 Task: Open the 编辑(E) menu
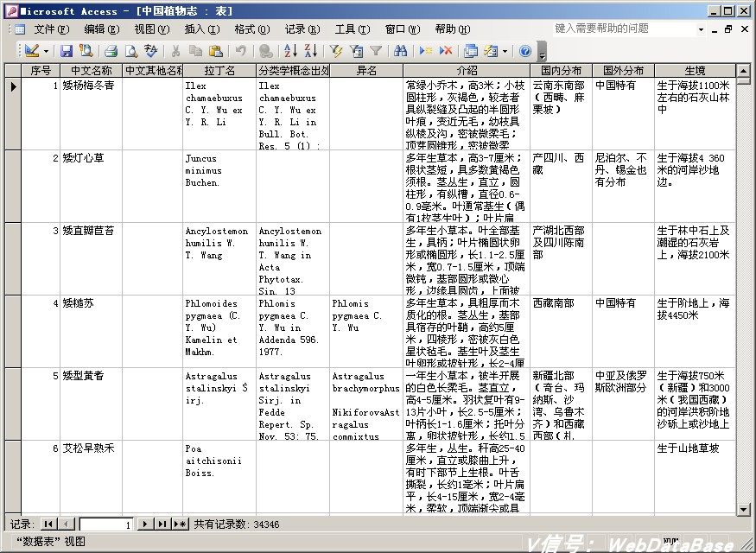[101, 29]
